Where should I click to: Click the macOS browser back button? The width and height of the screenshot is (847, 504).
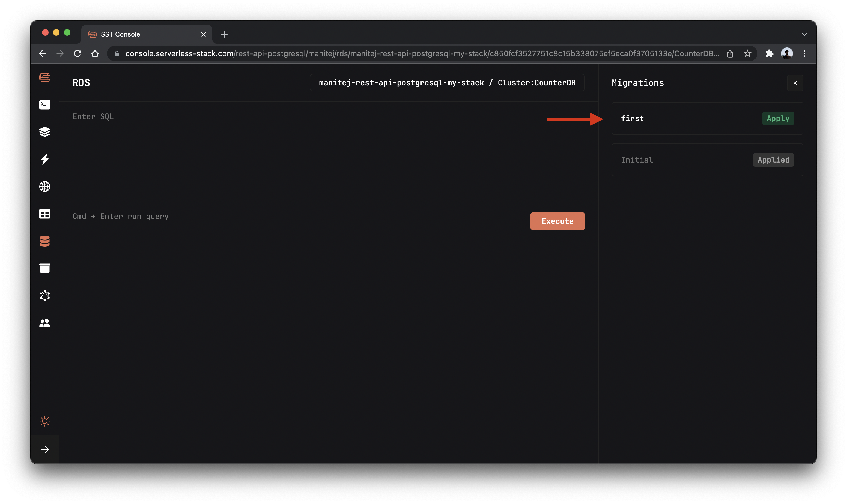pyautogui.click(x=42, y=53)
